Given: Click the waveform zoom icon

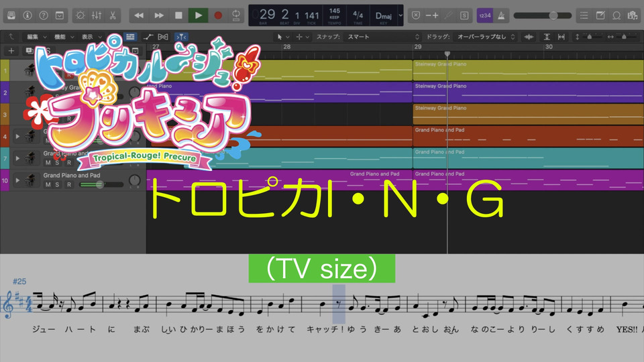Looking at the screenshot, I should pyautogui.click(x=529, y=37).
